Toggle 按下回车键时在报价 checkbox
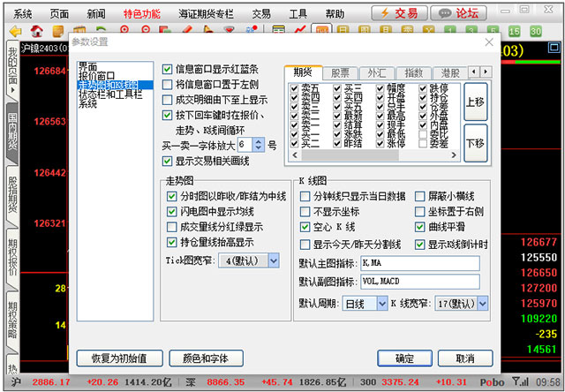Screen dimensions: 565x392 point(167,116)
